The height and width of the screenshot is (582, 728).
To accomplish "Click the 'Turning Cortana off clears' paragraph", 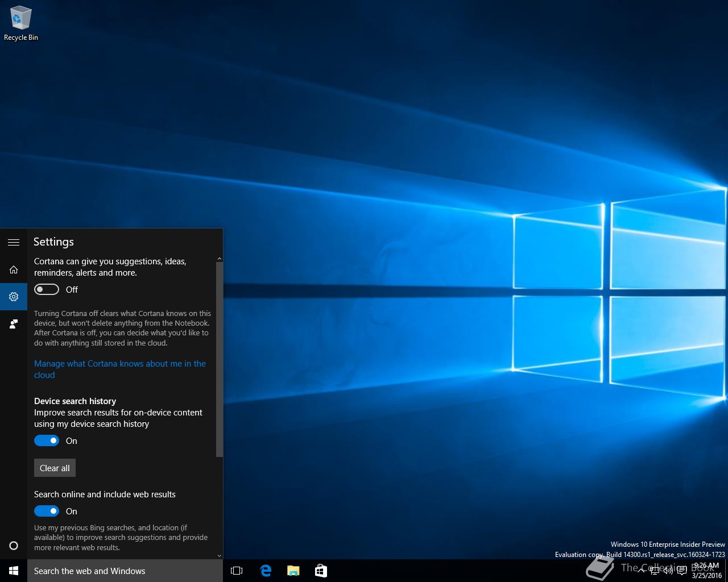I will point(122,328).
